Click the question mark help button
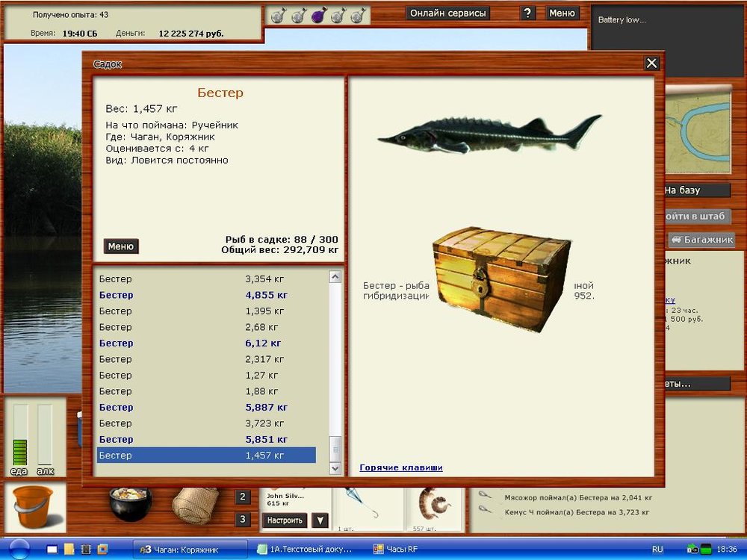 pos(527,13)
